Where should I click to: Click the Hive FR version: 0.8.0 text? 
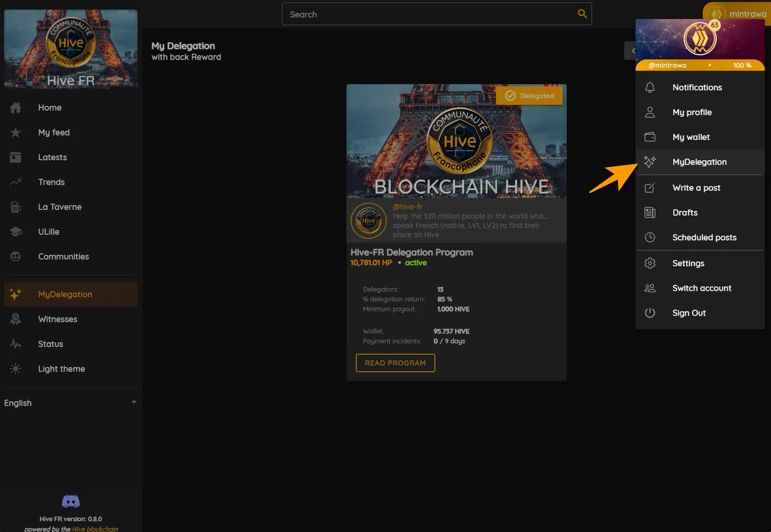(71, 519)
